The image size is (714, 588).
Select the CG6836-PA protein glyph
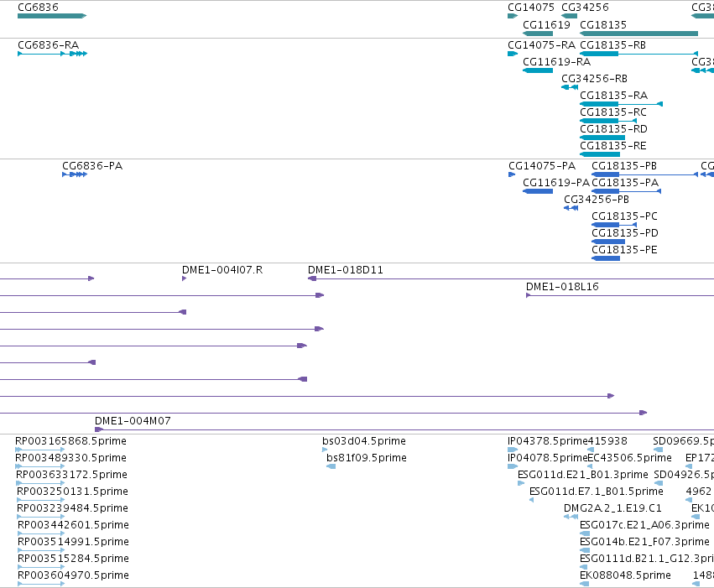point(75,174)
